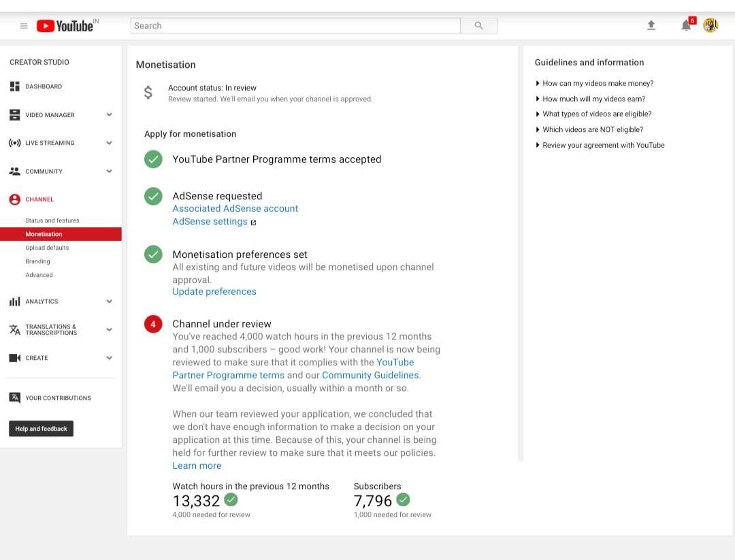Open Your Contributions menu item
The height and width of the screenshot is (560, 735).
tap(58, 398)
